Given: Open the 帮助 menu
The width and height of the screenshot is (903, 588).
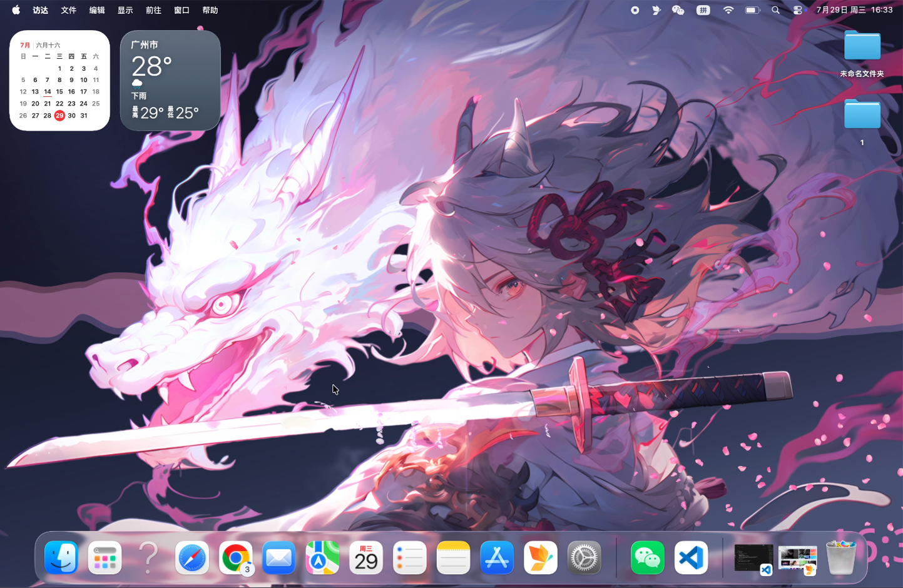Looking at the screenshot, I should pyautogui.click(x=210, y=10).
